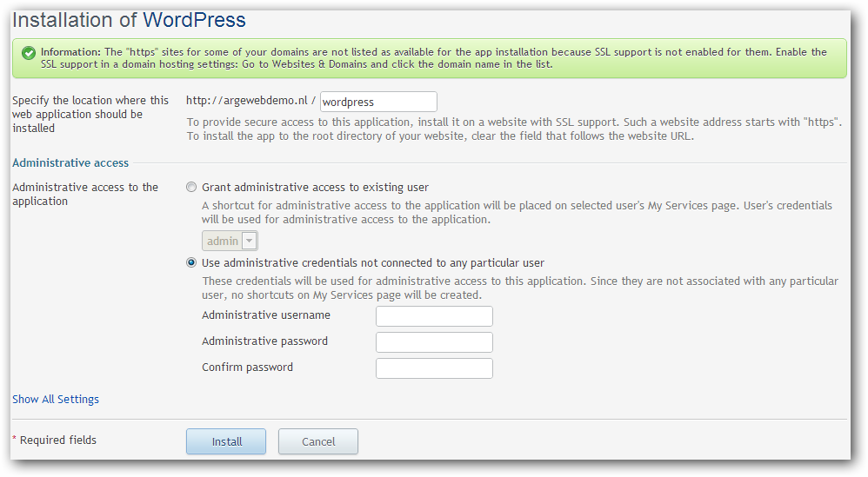Click the 'Administrative access' section heading

pyautogui.click(x=70, y=163)
